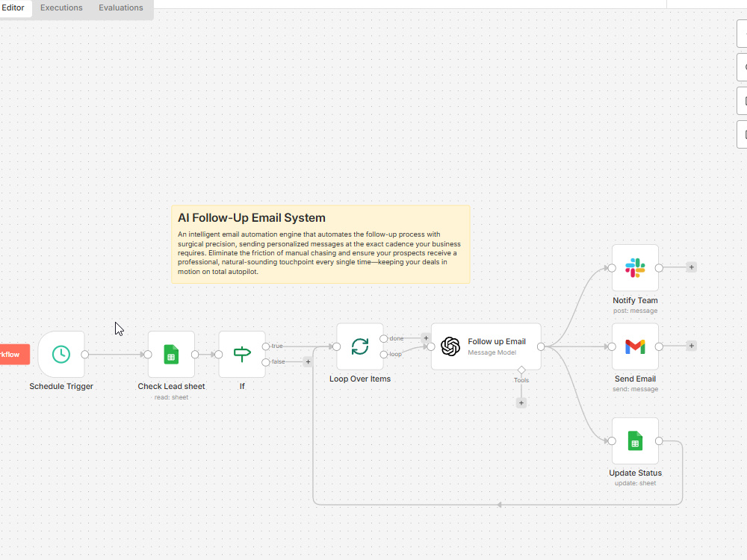Screen dimensions: 747x560
Task: Click the red workflow execute button
Action: tap(14, 354)
